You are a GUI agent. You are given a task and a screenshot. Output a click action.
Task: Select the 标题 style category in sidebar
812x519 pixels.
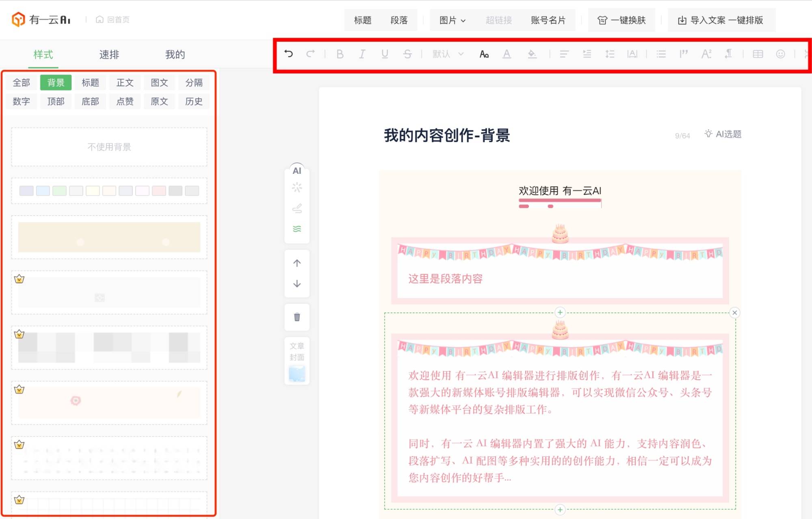pyautogui.click(x=90, y=82)
